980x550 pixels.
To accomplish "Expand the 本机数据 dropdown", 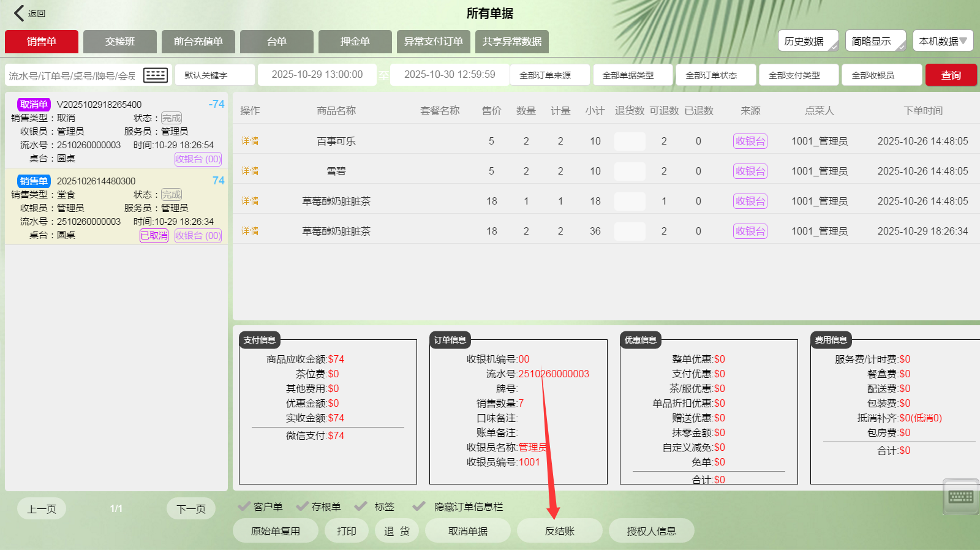I will click(943, 41).
